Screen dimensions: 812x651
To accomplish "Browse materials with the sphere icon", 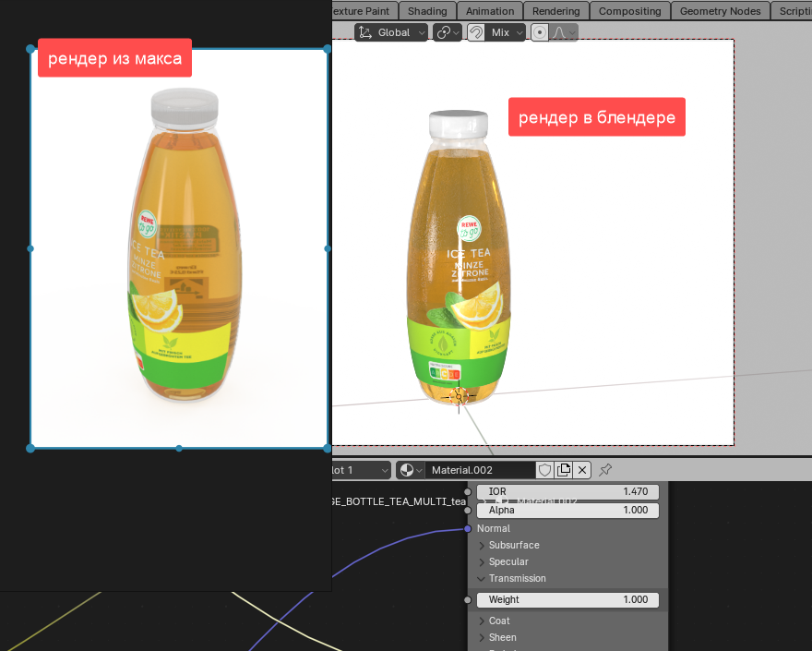I will [411, 470].
